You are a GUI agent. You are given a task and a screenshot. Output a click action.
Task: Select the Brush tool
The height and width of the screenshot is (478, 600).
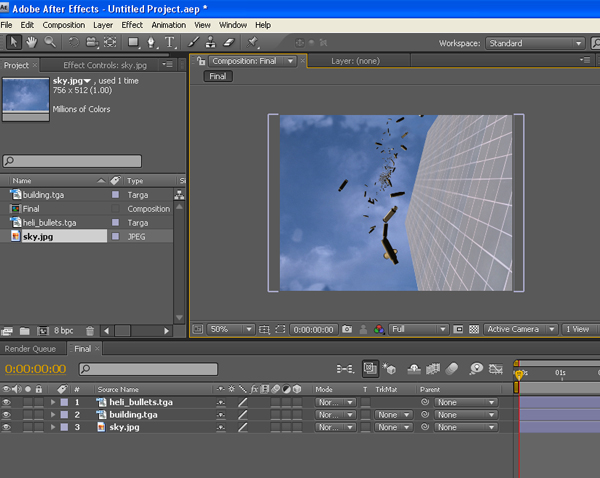pyautogui.click(x=193, y=42)
